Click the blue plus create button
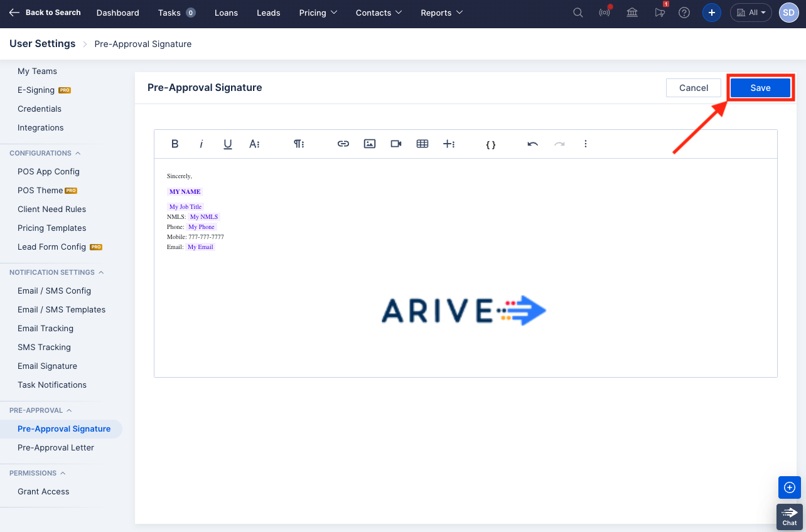Viewport: 806px width, 532px height. point(711,13)
